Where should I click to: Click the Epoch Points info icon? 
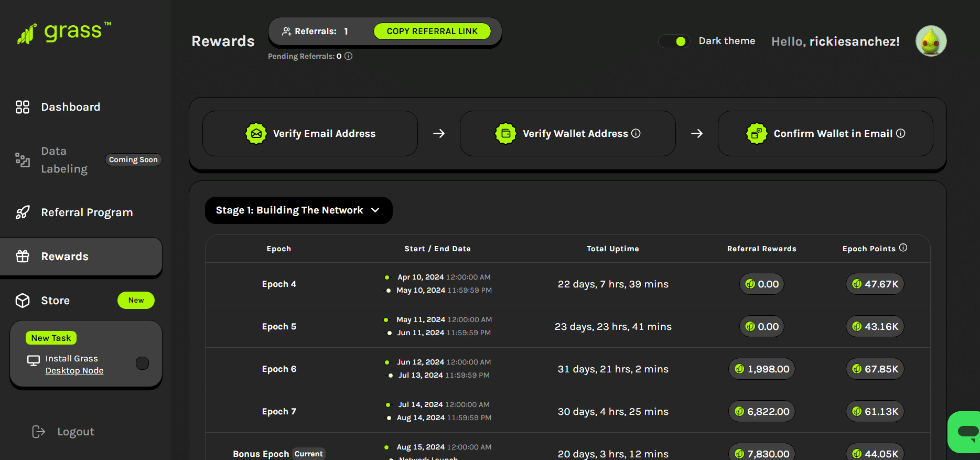tap(903, 248)
